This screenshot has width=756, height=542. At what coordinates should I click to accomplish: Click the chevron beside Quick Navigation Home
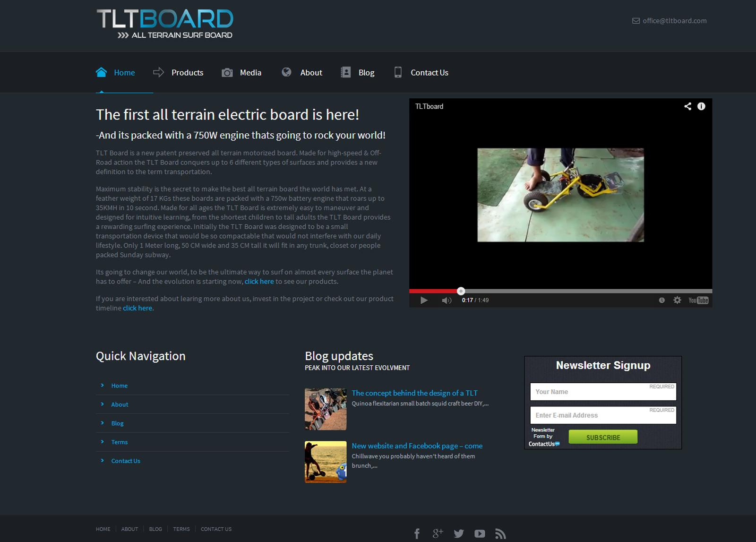click(102, 385)
